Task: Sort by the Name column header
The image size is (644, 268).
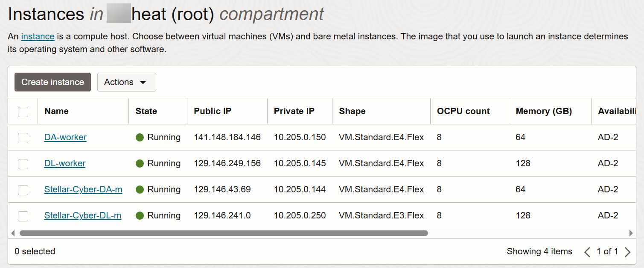Action: 56,111
